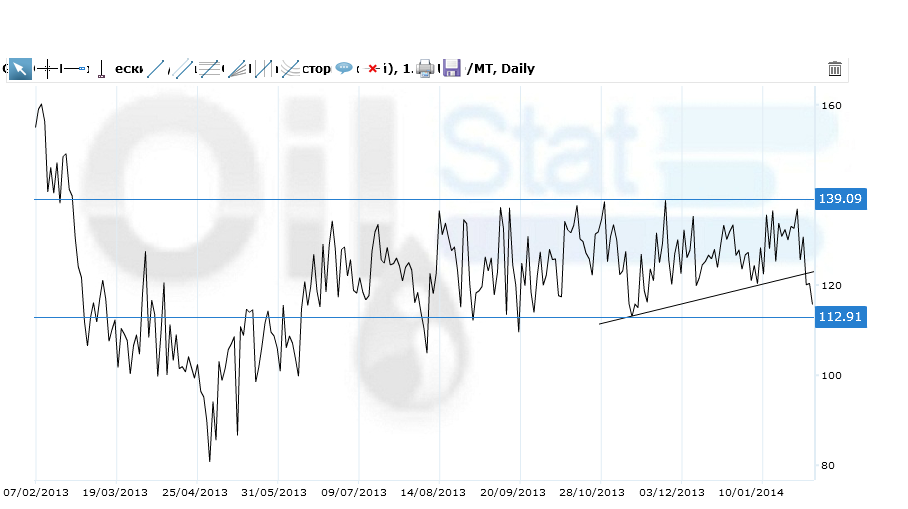Choose the Fibonacci retracement lines tool
The width and height of the screenshot is (908, 509).
209,69
